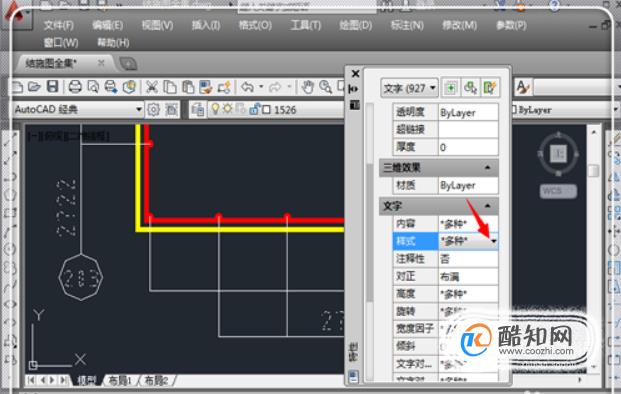Open the workspace settings gear icon
Image resolution: width=621 pixels, height=394 pixels.
[x=153, y=110]
